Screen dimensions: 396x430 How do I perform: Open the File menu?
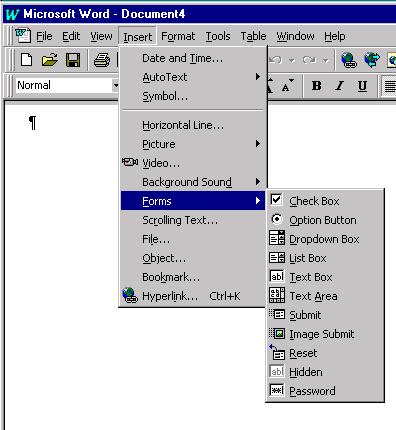pos(44,36)
